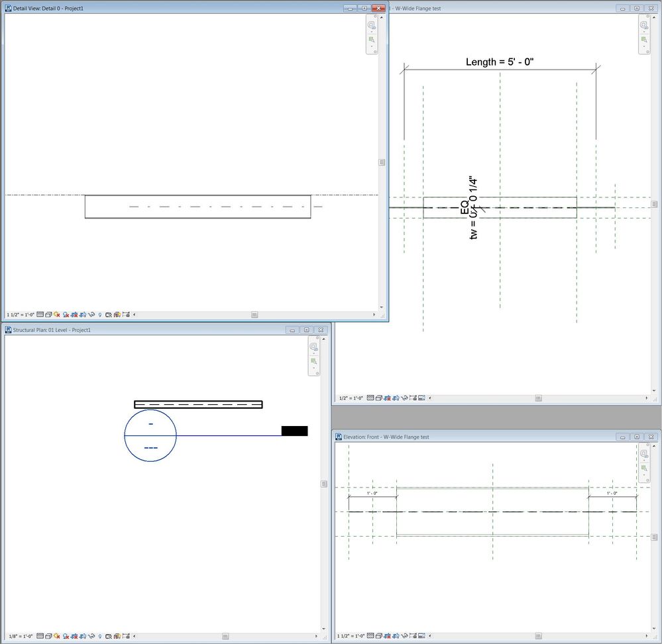Viewport: 662px width, 644px height.
Task: Open Visual Style in Detail 0 view bar
Action: point(48,315)
